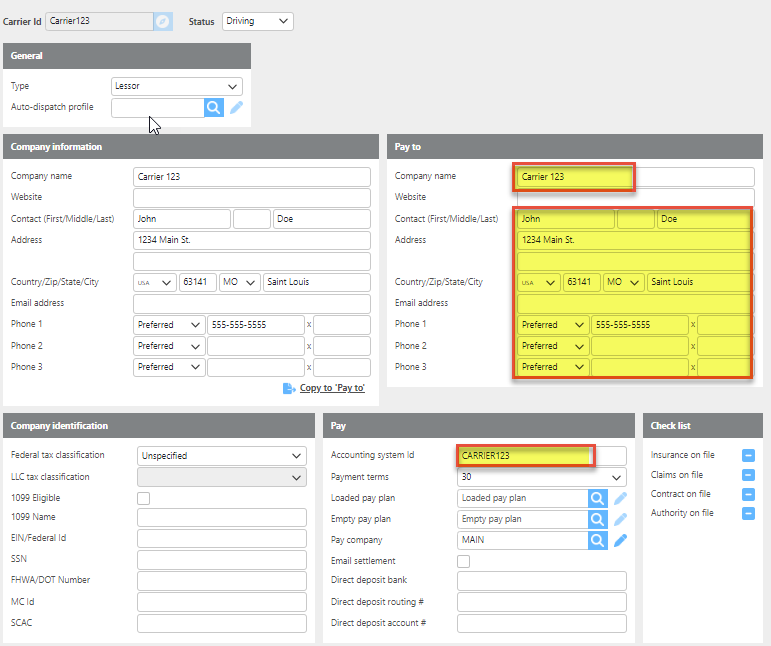The image size is (771, 646).
Task: Toggle Insurance on file check item
Action: coord(748,456)
